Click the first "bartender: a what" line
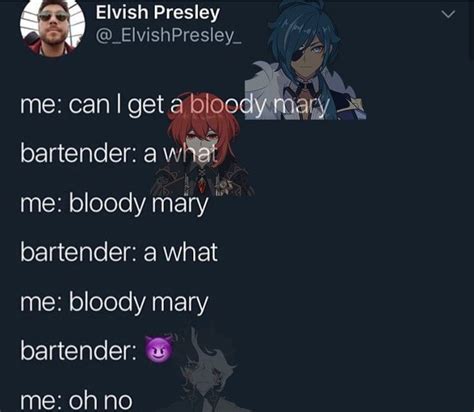This screenshot has width=474, height=412. point(119,153)
